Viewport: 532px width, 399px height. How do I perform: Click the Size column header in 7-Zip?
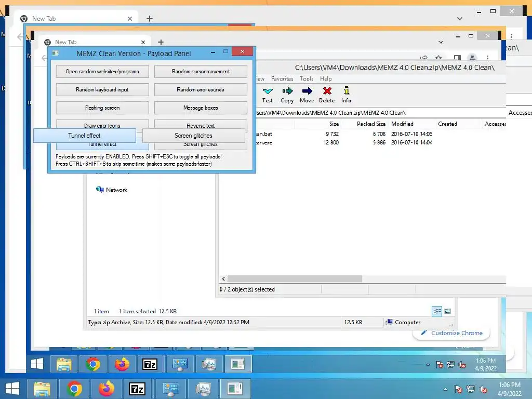tap(334, 124)
